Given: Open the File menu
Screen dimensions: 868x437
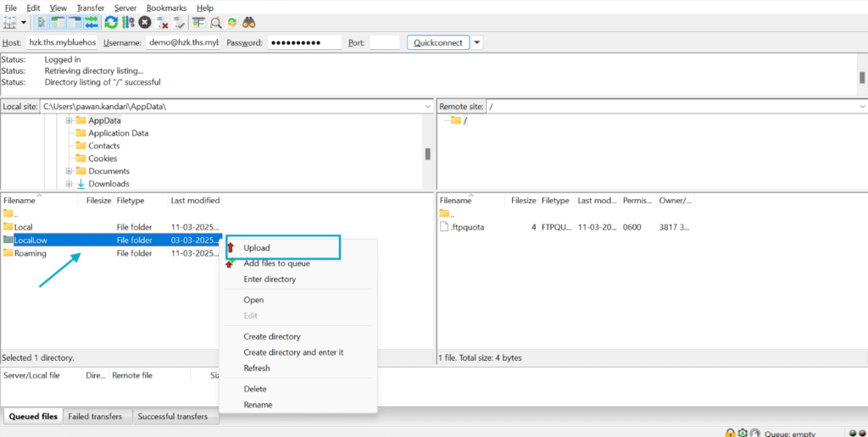Looking at the screenshot, I should click(x=10, y=8).
